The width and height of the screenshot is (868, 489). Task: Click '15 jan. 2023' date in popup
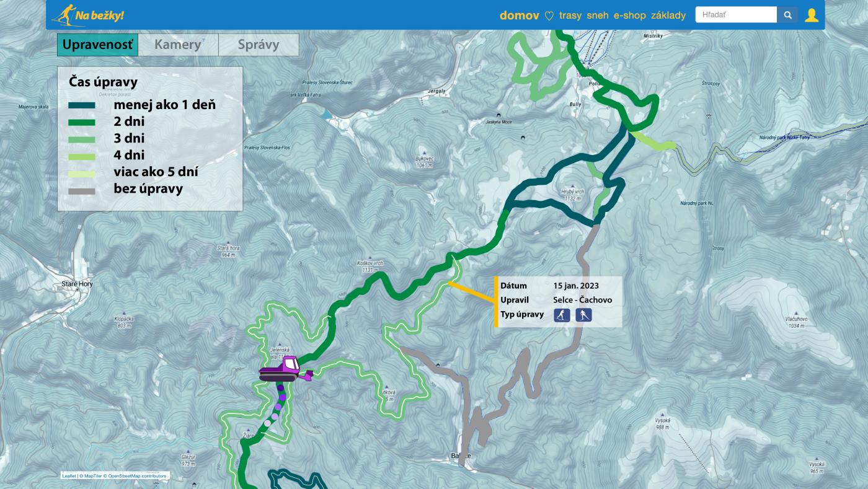(576, 286)
